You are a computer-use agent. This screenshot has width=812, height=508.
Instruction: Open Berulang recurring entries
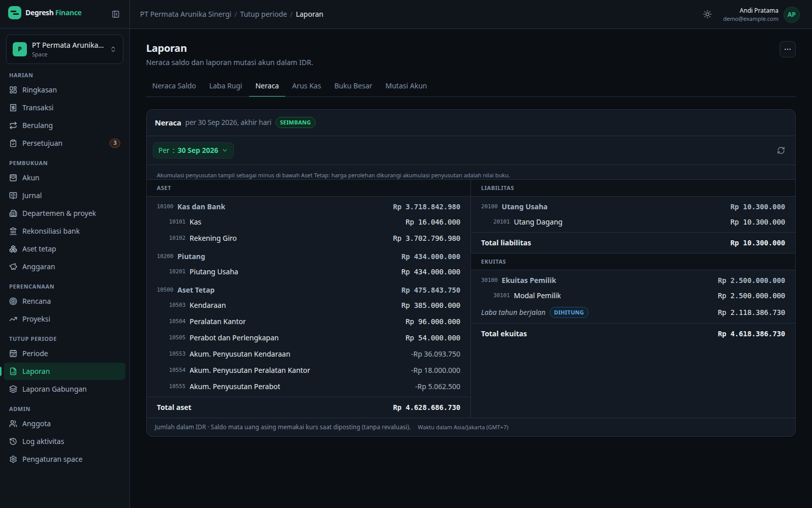tap(64, 125)
